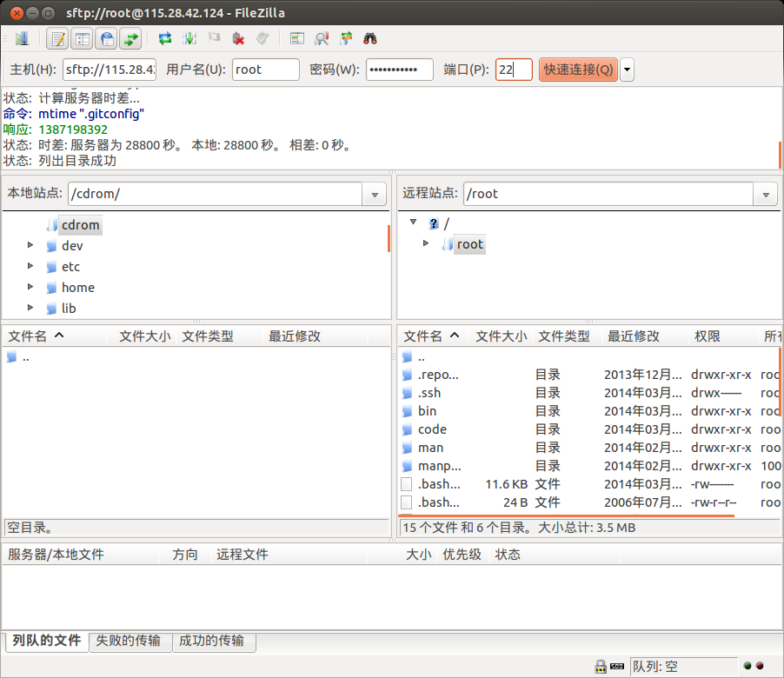784x678 pixels.
Task: Toggle remote directory tree icon
Action: [x=107, y=38]
